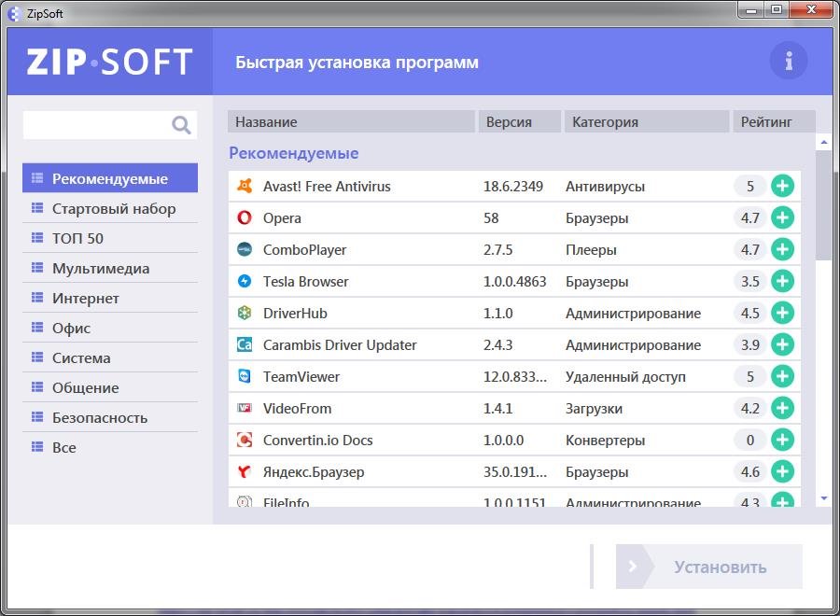This screenshot has height=616, width=840.
Task: Click the ZIP SOFT logo
Action: (x=110, y=62)
